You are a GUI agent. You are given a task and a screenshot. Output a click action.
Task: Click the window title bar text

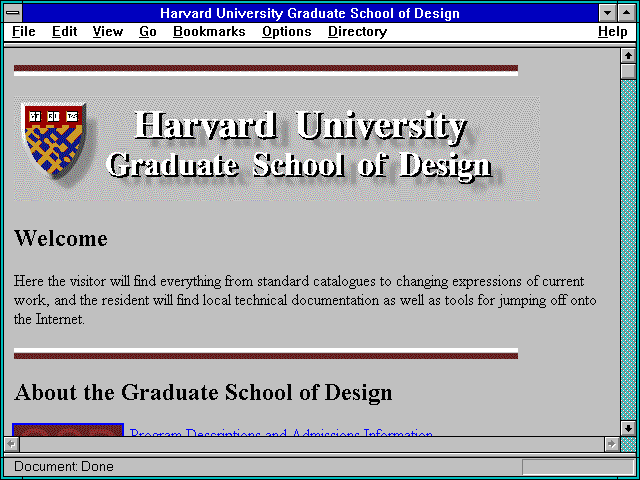[310, 13]
